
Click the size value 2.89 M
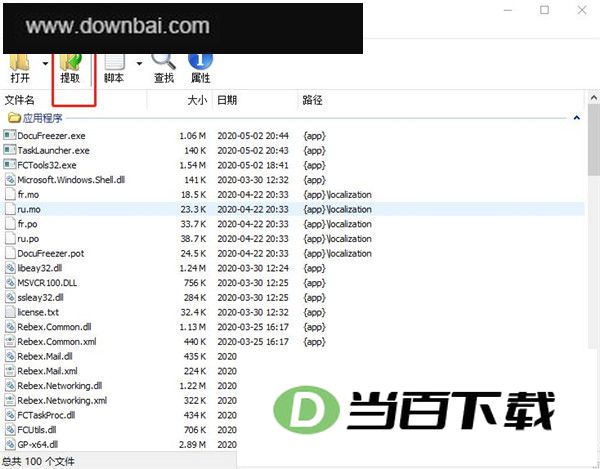pos(192,445)
